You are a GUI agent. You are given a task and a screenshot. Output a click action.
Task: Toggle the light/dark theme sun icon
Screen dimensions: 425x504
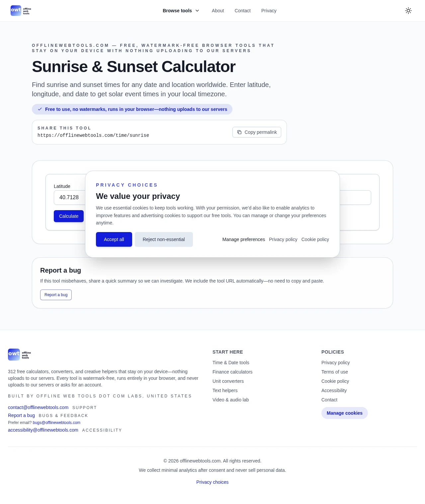(408, 11)
